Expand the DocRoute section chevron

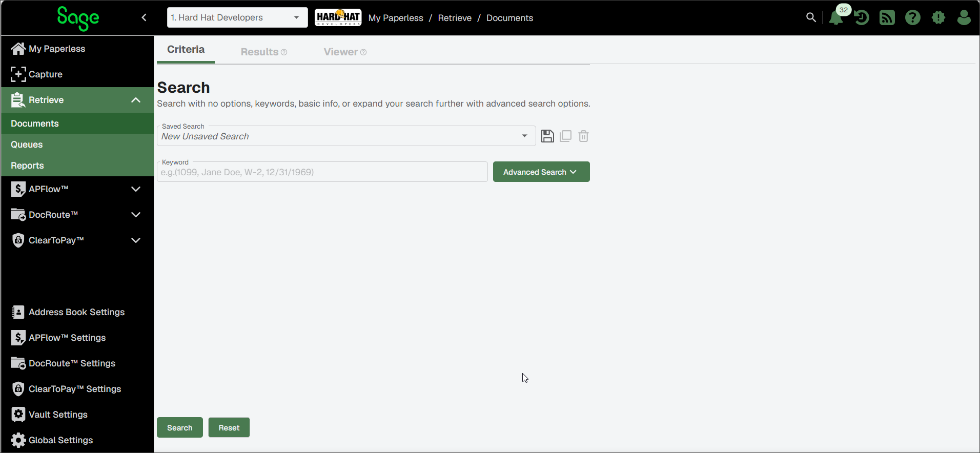(x=136, y=215)
